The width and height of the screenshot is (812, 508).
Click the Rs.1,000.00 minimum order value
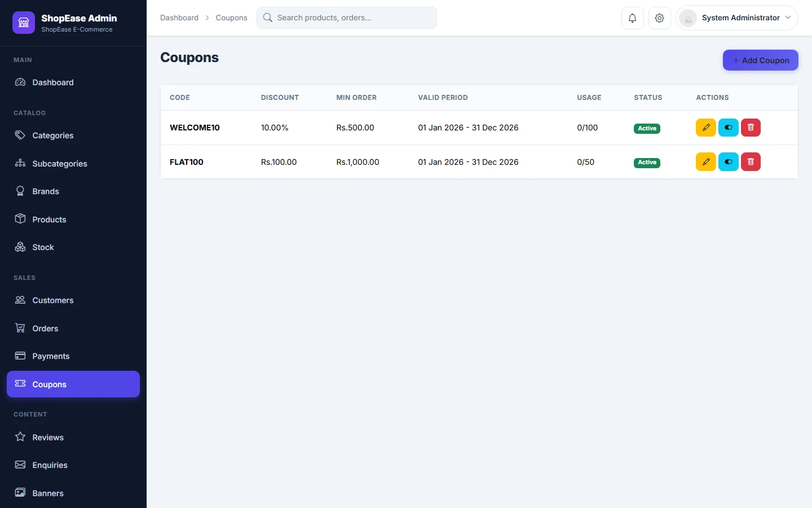click(x=358, y=162)
